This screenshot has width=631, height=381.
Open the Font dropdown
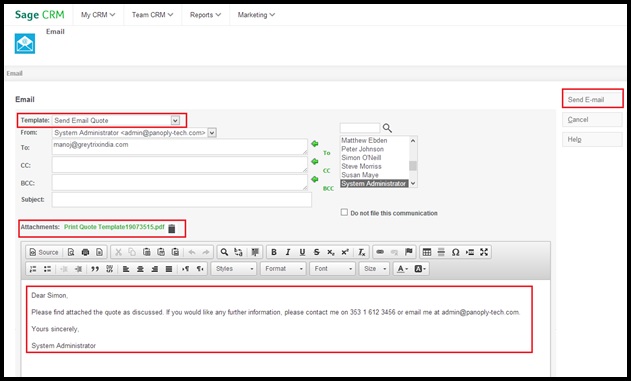tap(332, 269)
